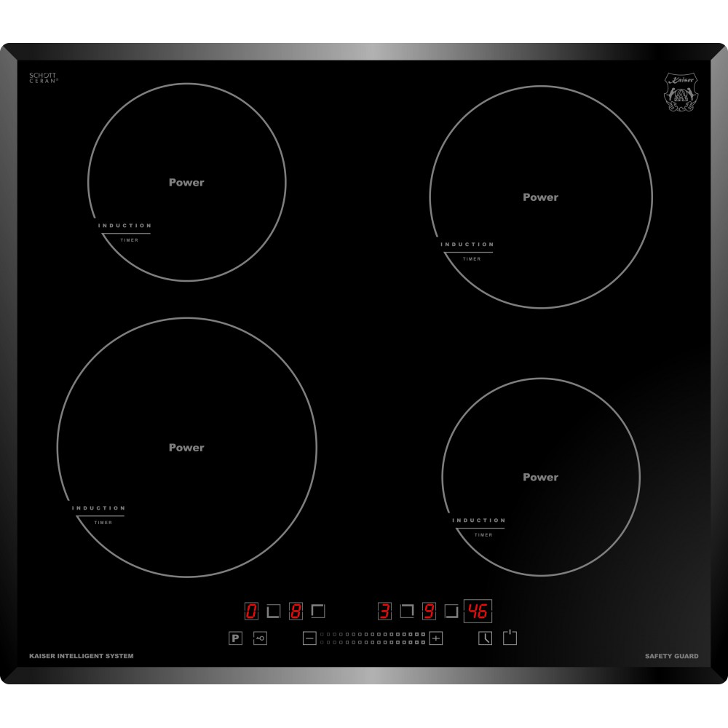The width and height of the screenshot is (728, 728).
Task: Select the front-right zone selector icon
Action: 451,612
